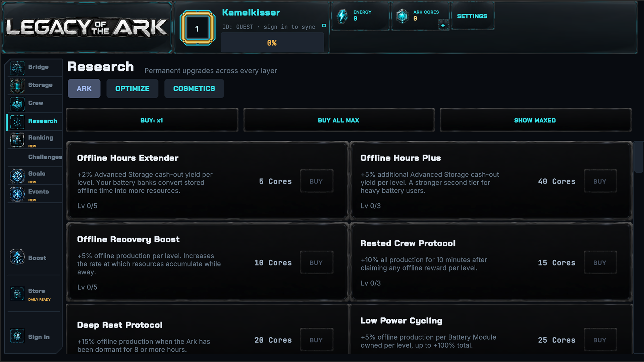Click the Events NEW badge
The height and width of the screenshot is (362, 644).
32,200
